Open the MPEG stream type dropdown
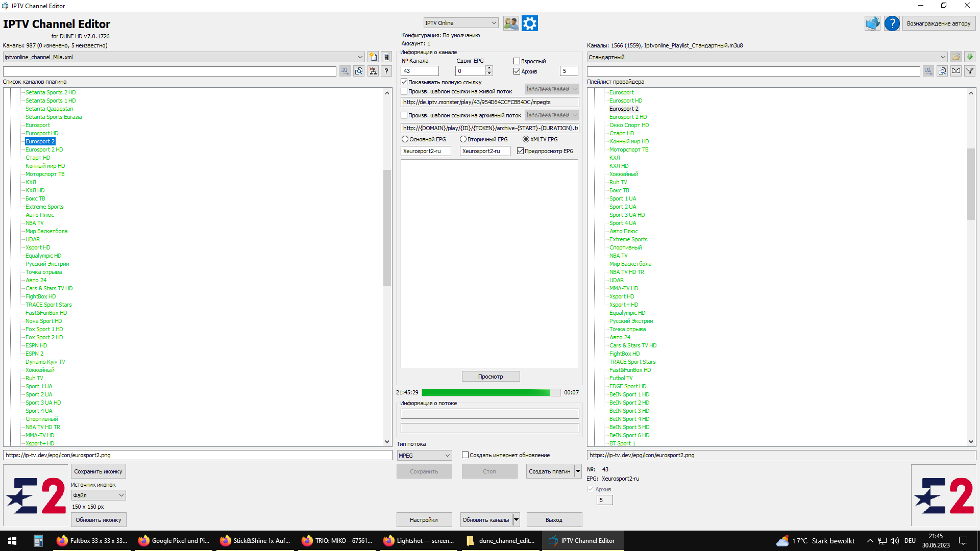The width and height of the screenshot is (980, 551). (x=424, y=456)
